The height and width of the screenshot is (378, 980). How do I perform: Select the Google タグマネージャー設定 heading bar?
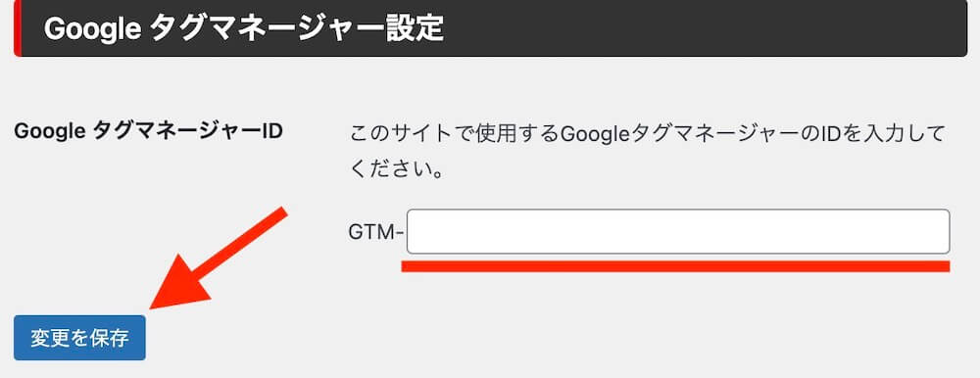(491, 28)
